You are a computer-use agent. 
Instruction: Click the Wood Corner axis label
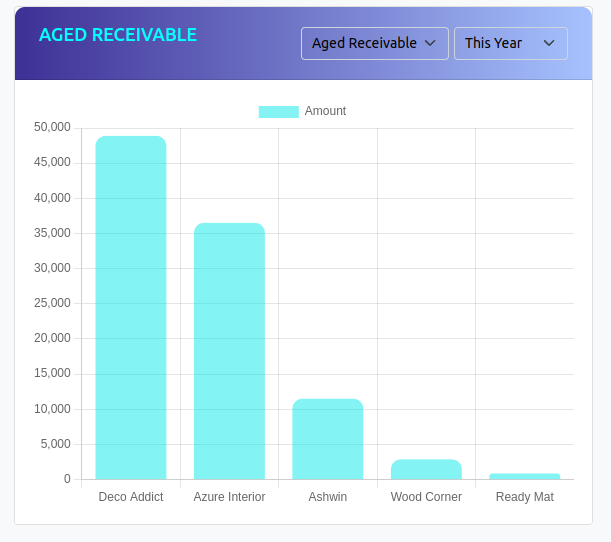(x=426, y=497)
